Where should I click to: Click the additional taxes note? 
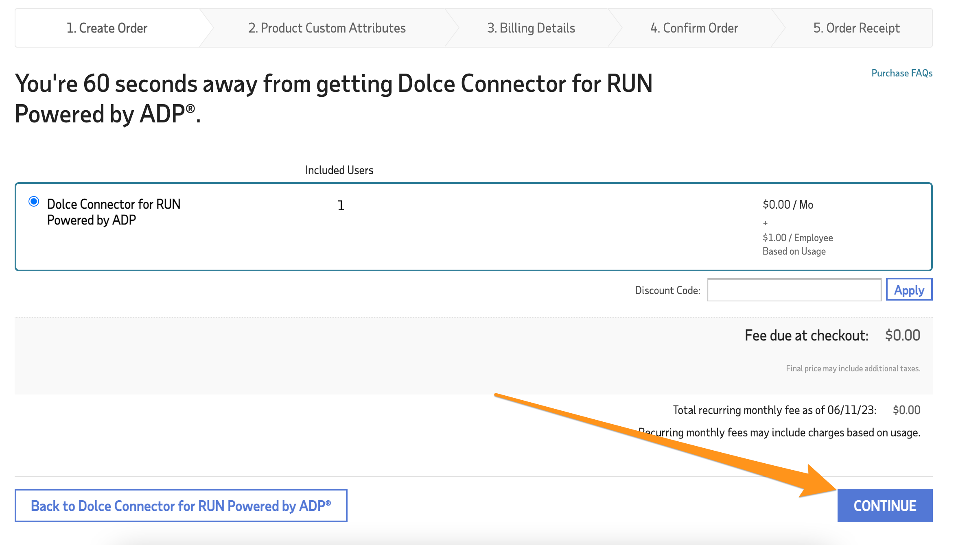853,368
